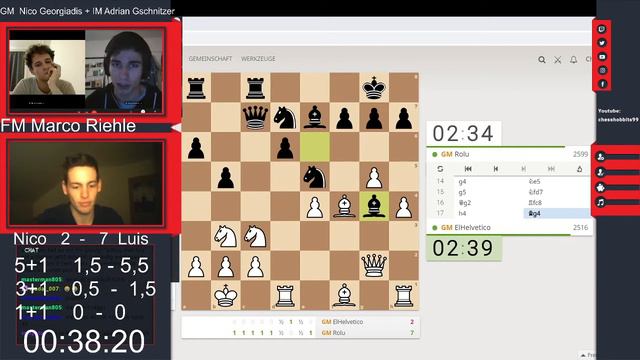Click the FM Marco Riehle webcam feed
This screenshot has width=640, height=360.
[86, 184]
